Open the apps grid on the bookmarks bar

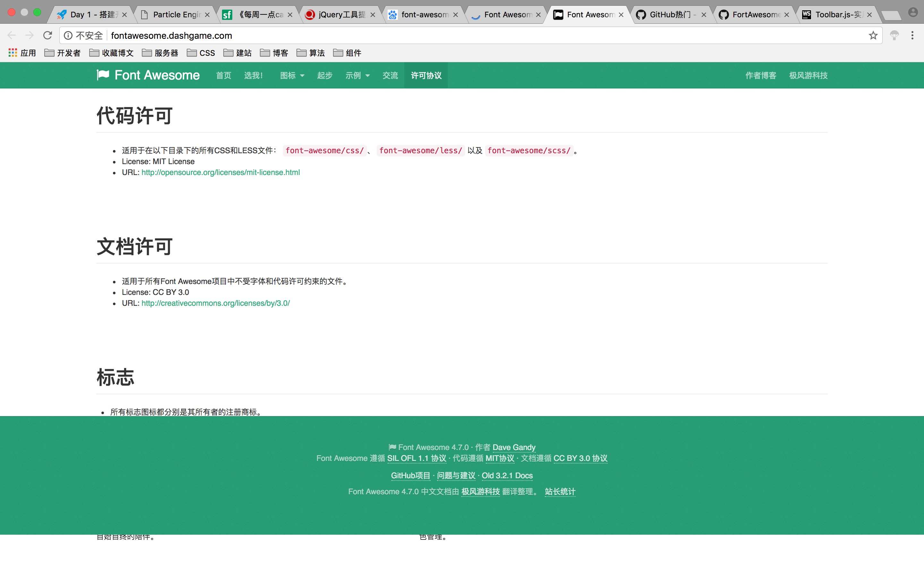pyautogui.click(x=13, y=53)
